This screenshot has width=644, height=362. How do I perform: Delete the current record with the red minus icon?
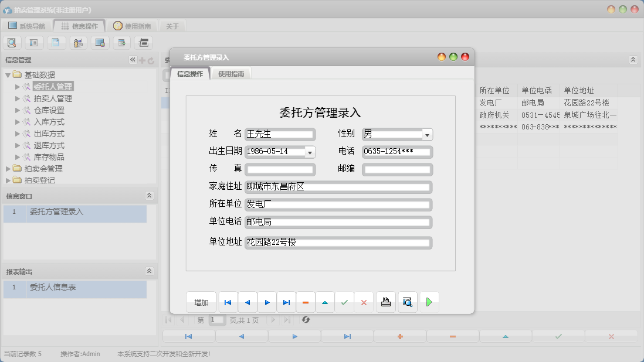pos(306,301)
